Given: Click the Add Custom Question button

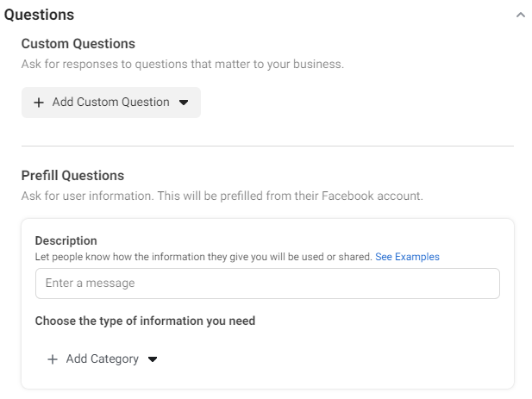Looking at the screenshot, I should click(111, 103).
